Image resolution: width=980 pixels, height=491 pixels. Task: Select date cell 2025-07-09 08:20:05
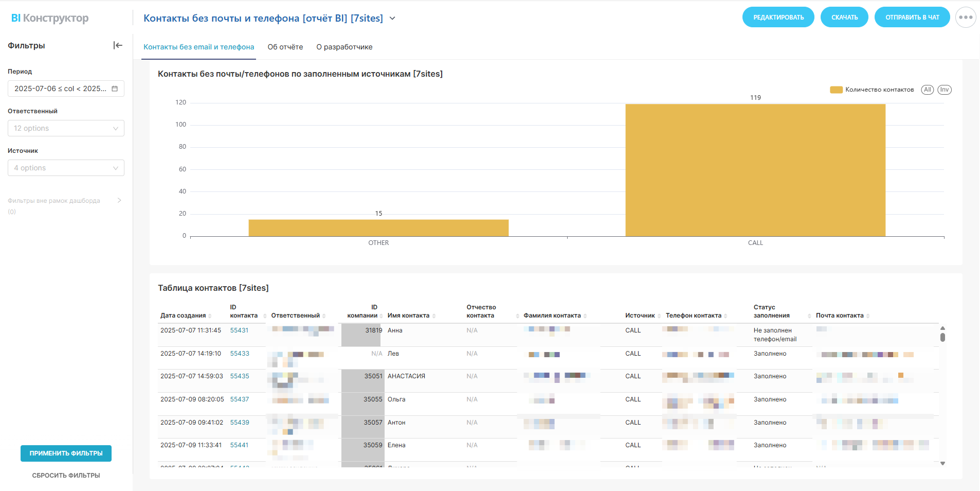click(x=192, y=399)
